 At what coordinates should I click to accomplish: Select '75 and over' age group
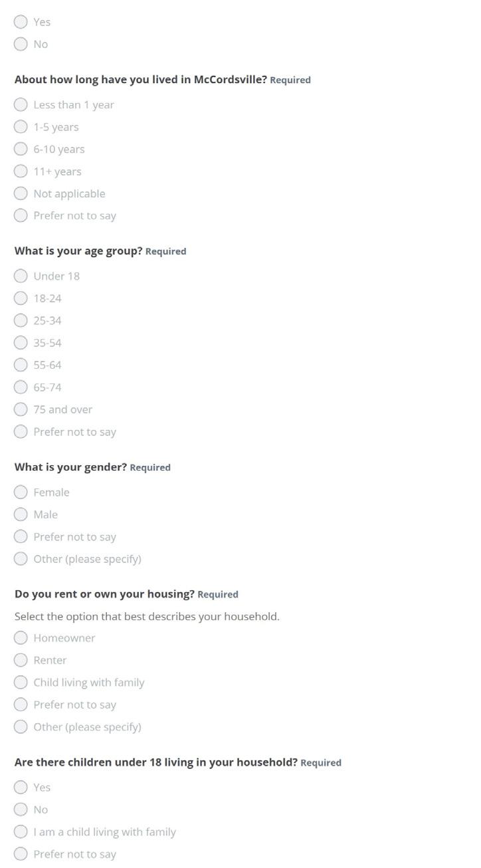21,409
